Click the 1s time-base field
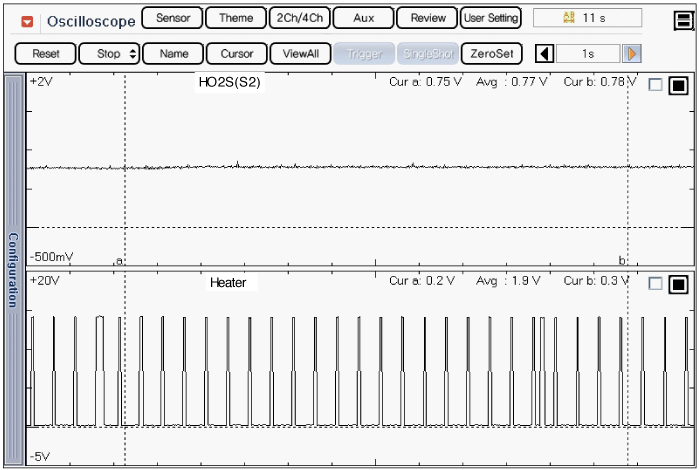This screenshot has height=470, width=700. (x=588, y=54)
